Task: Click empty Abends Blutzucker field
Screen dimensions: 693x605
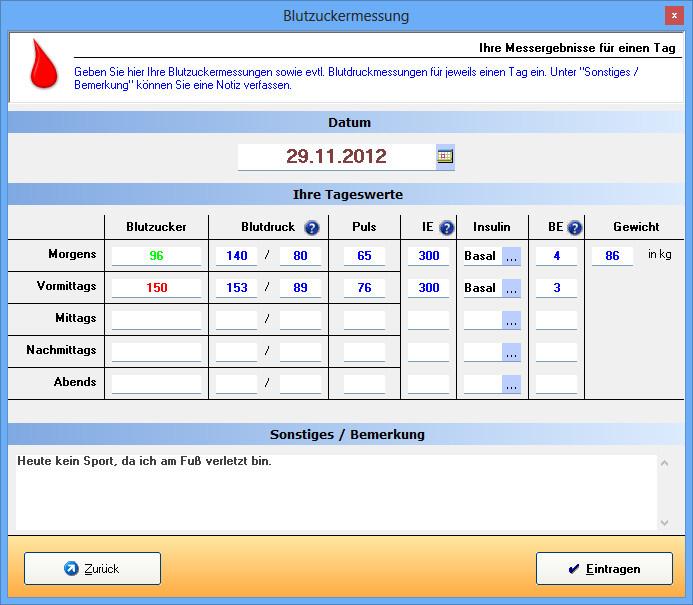Action: 156,384
